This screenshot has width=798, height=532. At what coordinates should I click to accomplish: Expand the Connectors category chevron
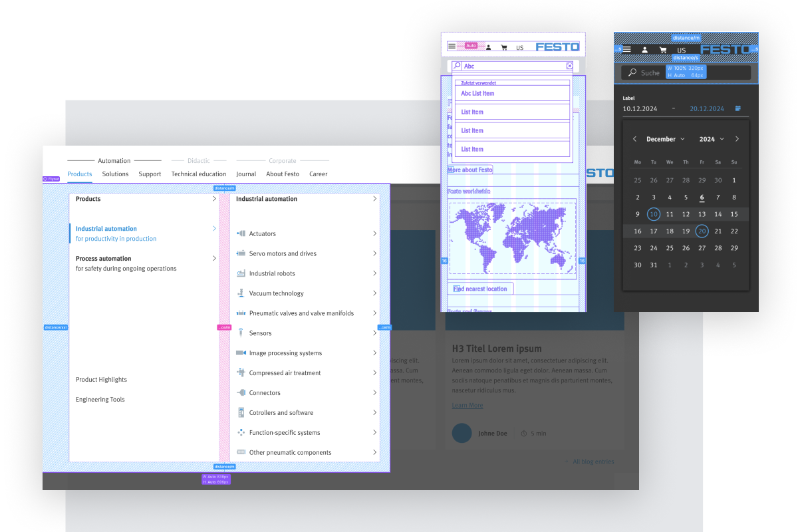coord(375,393)
